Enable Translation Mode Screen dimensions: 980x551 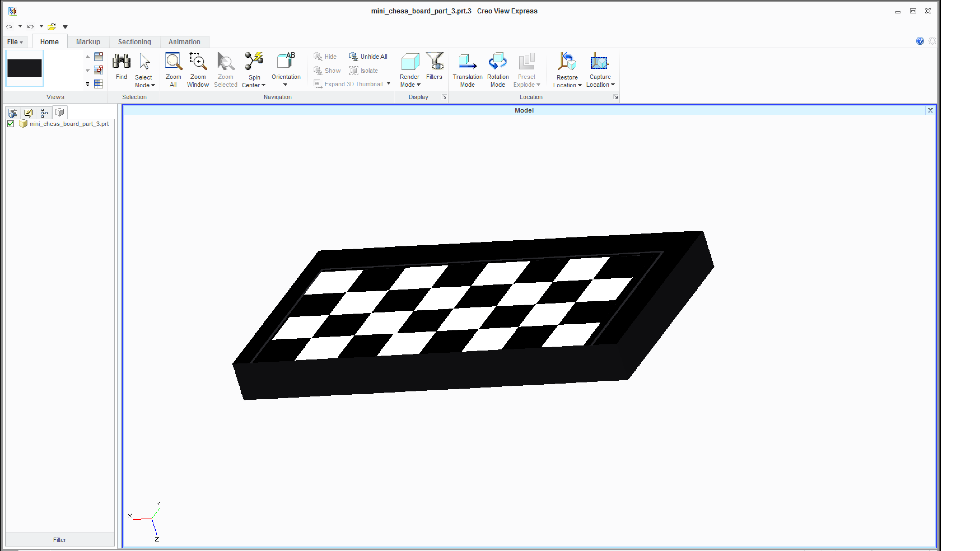(467, 69)
